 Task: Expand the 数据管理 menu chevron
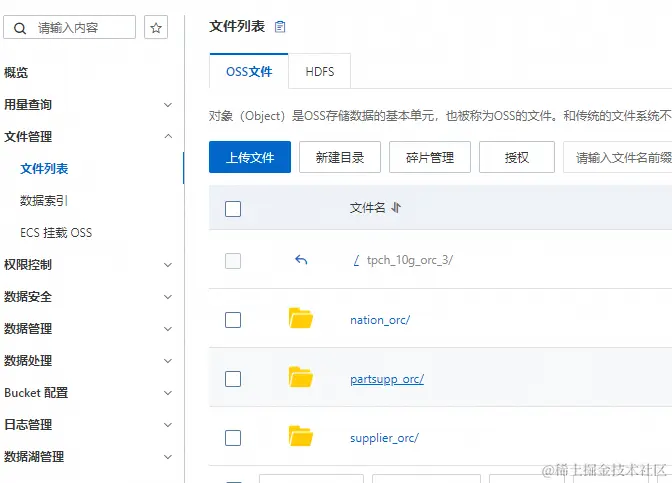[x=168, y=329]
